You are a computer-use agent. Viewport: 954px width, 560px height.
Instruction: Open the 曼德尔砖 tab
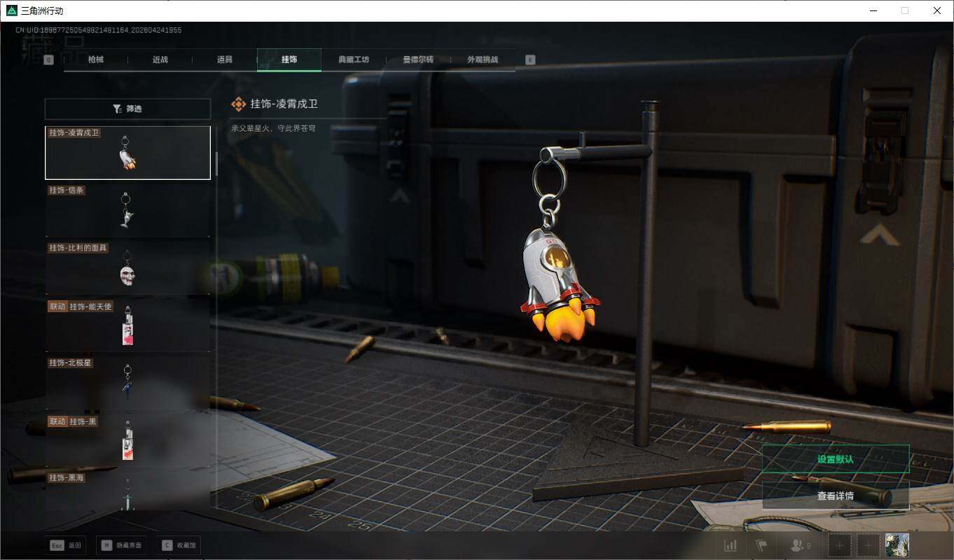point(418,59)
